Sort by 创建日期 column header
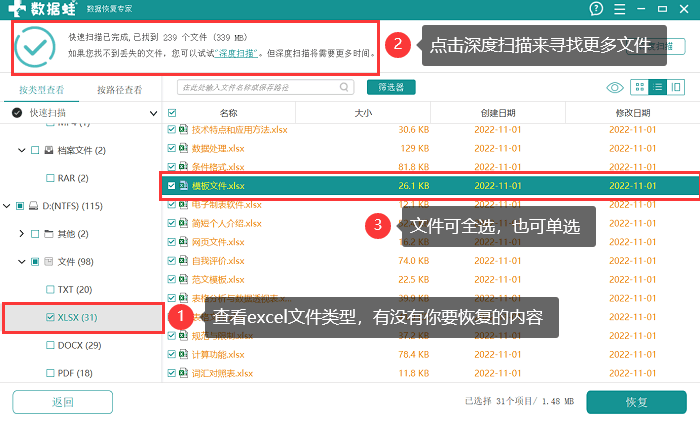Viewport: 700px width, 426px height. (498, 113)
